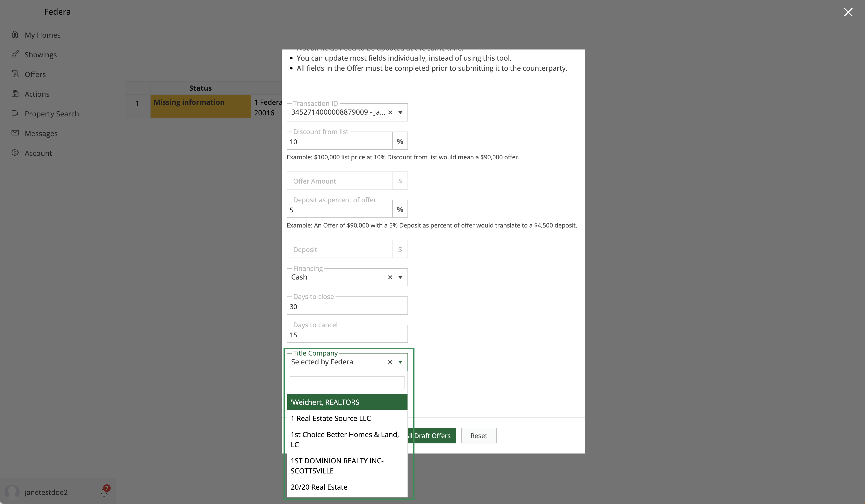Viewport: 865px width, 504px height.
Task: Click the My Homes house icon
Action: (x=15, y=34)
